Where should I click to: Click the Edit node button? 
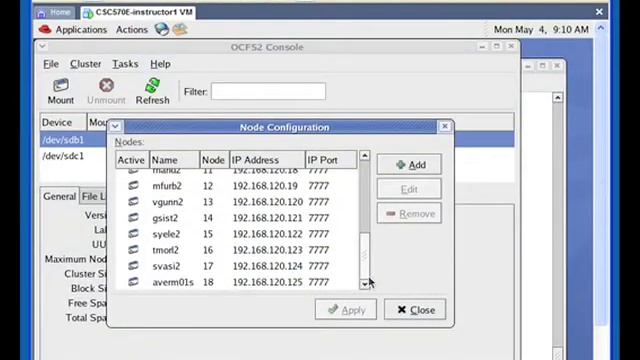[409, 189]
